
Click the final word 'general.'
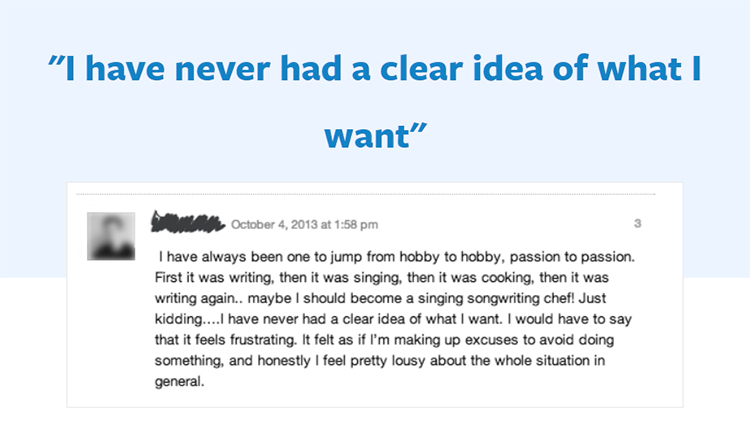coord(179,382)
